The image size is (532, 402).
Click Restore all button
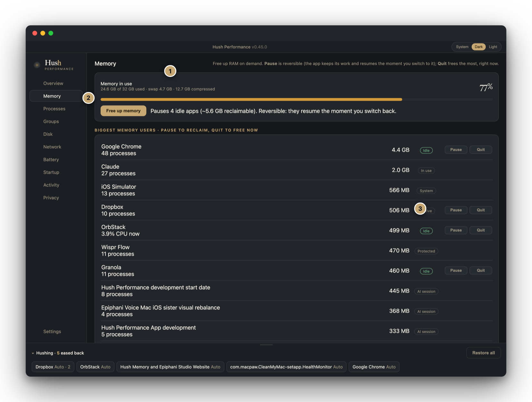click(x=483, y=353)
